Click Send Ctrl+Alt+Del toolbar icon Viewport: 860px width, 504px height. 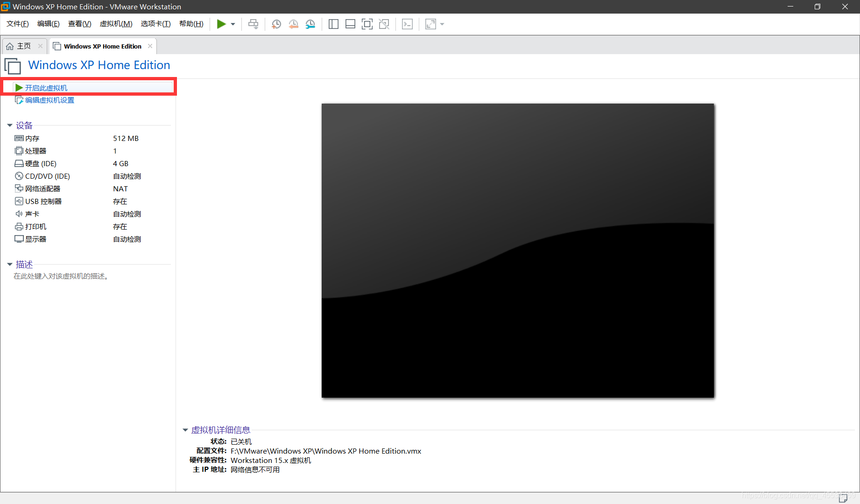click(x=253, y=24)
